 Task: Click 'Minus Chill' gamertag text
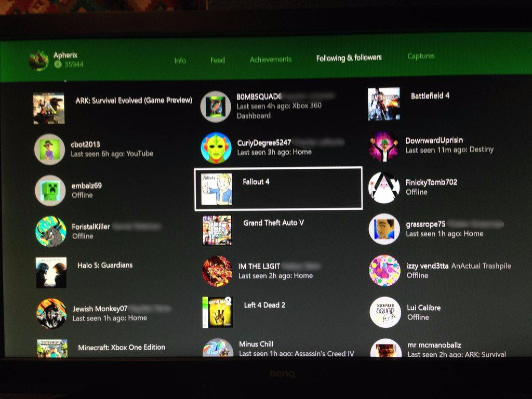click(256, 344)
